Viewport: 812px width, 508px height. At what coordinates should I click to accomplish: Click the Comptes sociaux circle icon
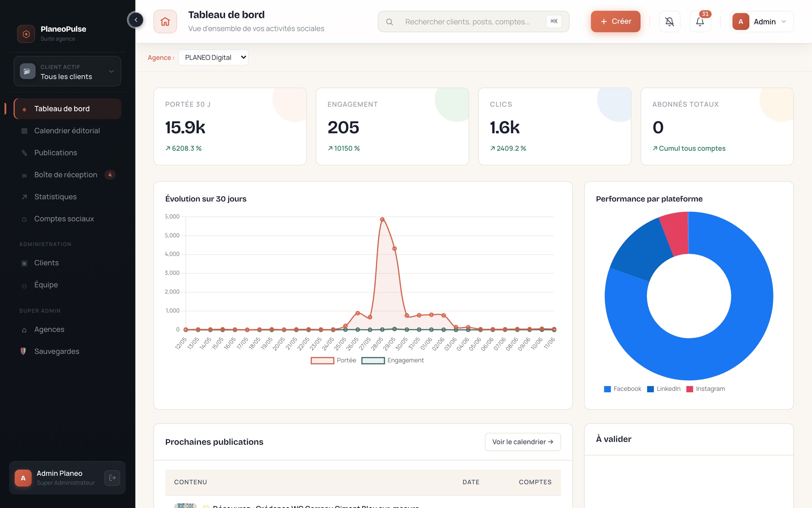24,219
